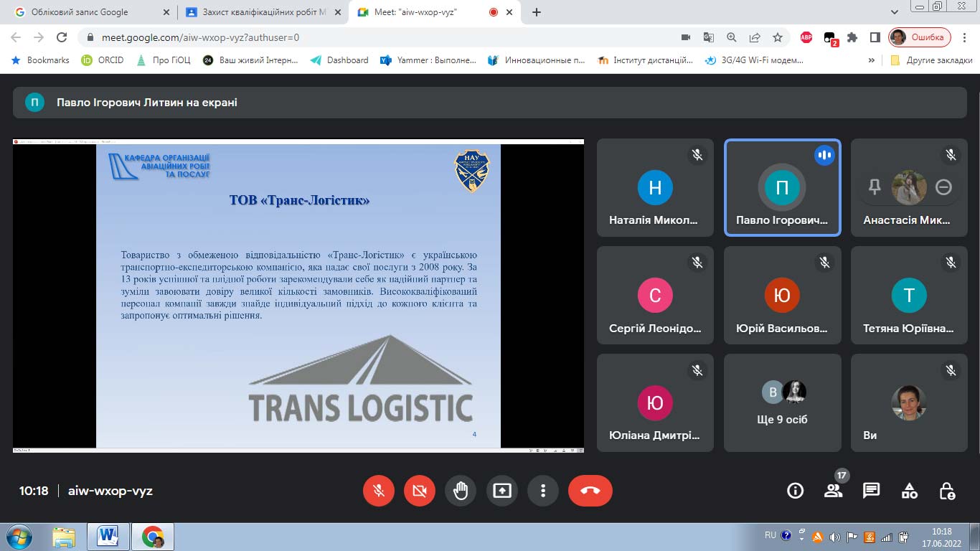Raise hand in the meeting
Image resolution: width=980 pixels, height=551 pixels.
coord(461,491)
